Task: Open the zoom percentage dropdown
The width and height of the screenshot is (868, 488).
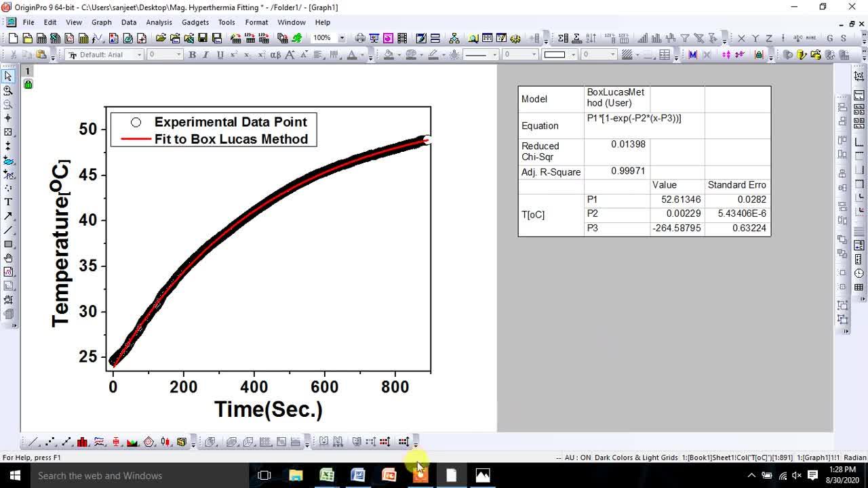Action: point(342,38)
